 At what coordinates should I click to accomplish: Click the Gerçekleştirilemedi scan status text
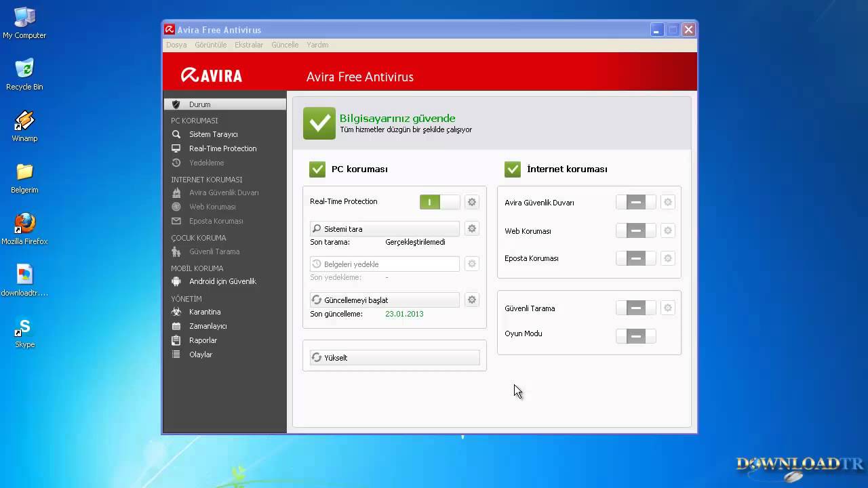point(415,242)
